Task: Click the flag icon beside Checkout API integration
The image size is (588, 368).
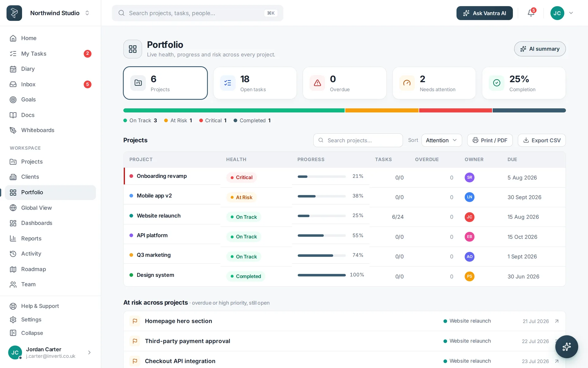Action: [135, 361]
